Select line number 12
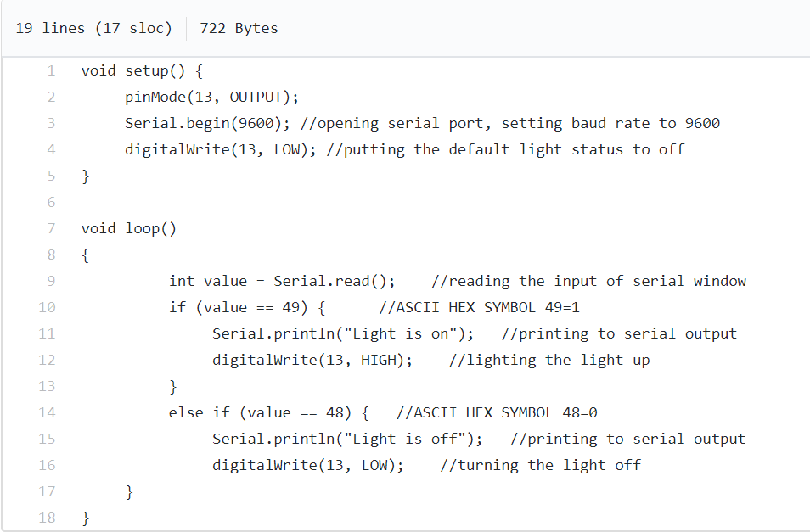 pos(47,360)
